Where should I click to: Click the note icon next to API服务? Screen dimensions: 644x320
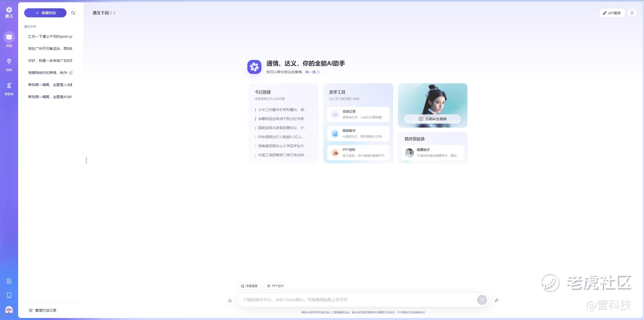click(632, 13)
